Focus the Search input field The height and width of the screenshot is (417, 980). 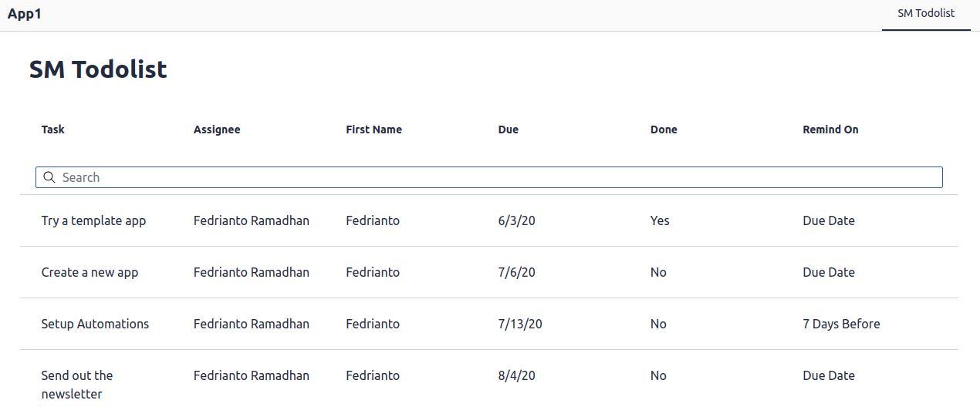click(x=489, y=177)
